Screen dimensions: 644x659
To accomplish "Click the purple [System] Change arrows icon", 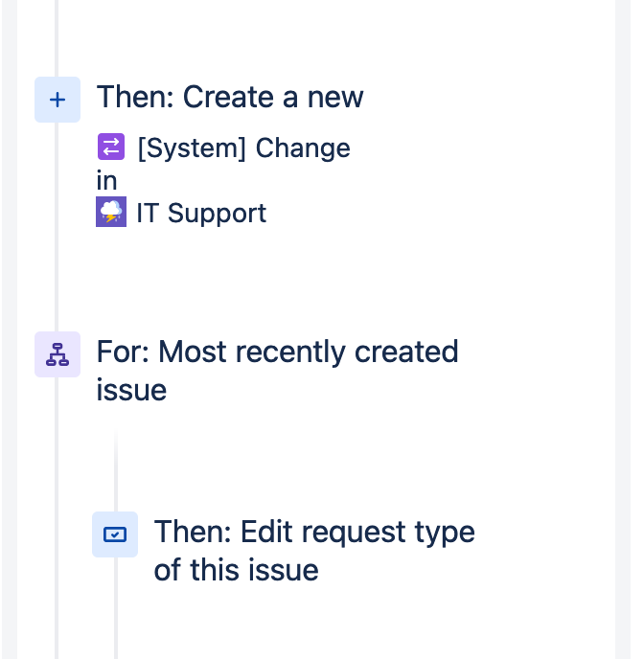I will click(x=111, y=147).
